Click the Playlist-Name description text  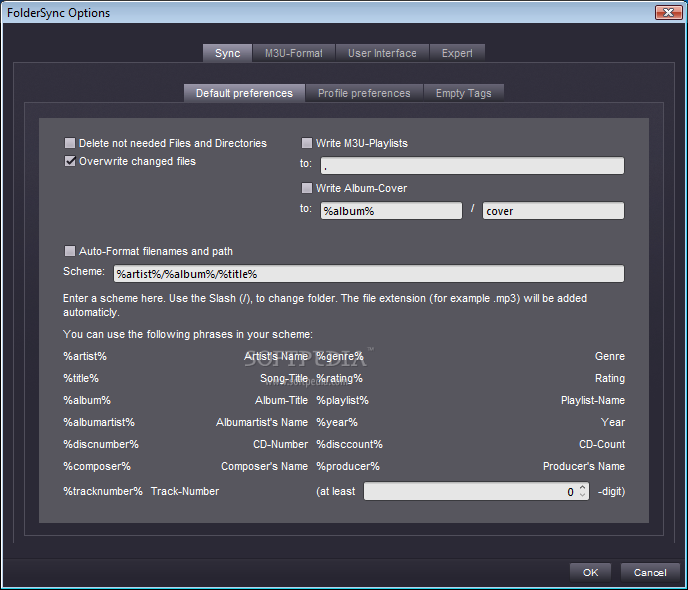593,400
